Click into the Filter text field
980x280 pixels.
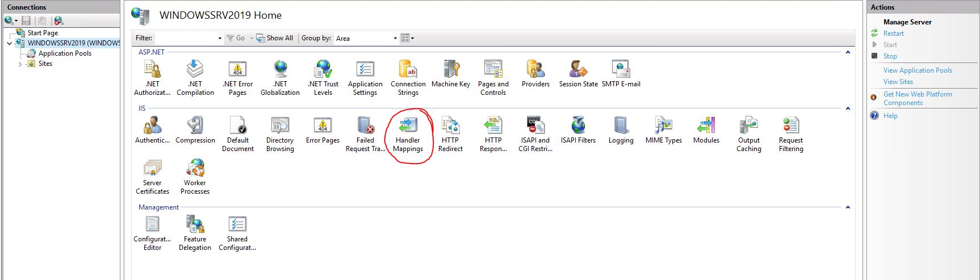(x=185, y=39)
